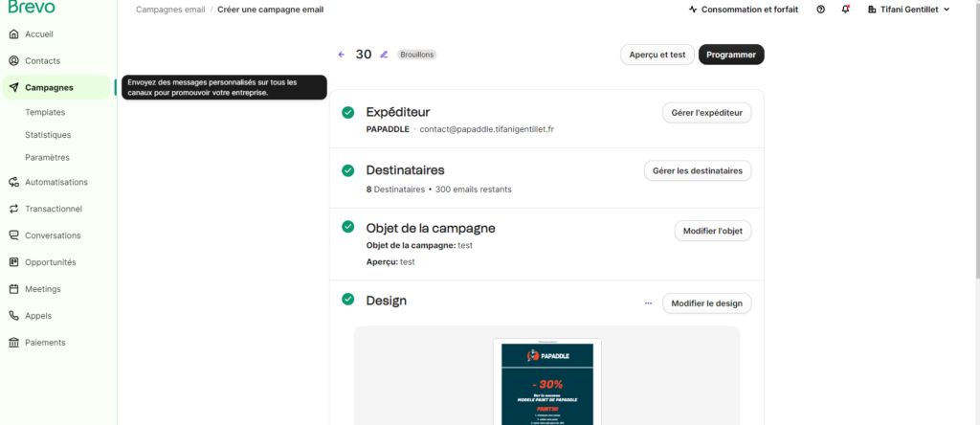
Task: Click the Accueil home icon
Action: pyautogui.click(x=13, y=34)
